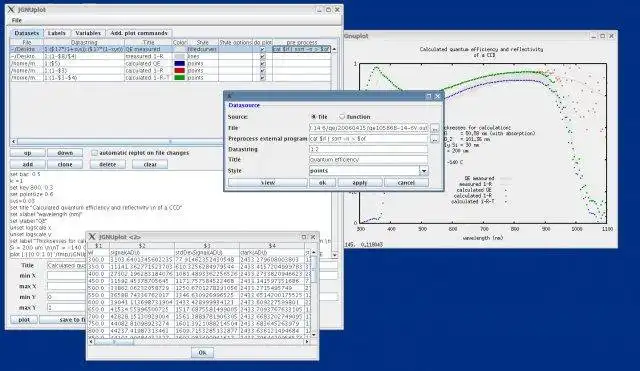
Task: Confirm the Datasource dialog with ok
Action: coord(322,183)
